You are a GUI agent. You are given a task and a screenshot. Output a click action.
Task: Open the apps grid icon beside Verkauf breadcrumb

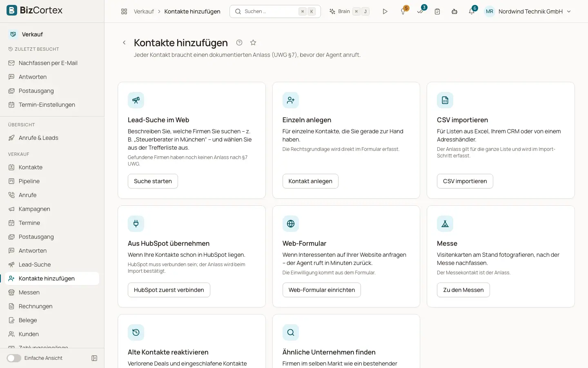click(124, 11)
